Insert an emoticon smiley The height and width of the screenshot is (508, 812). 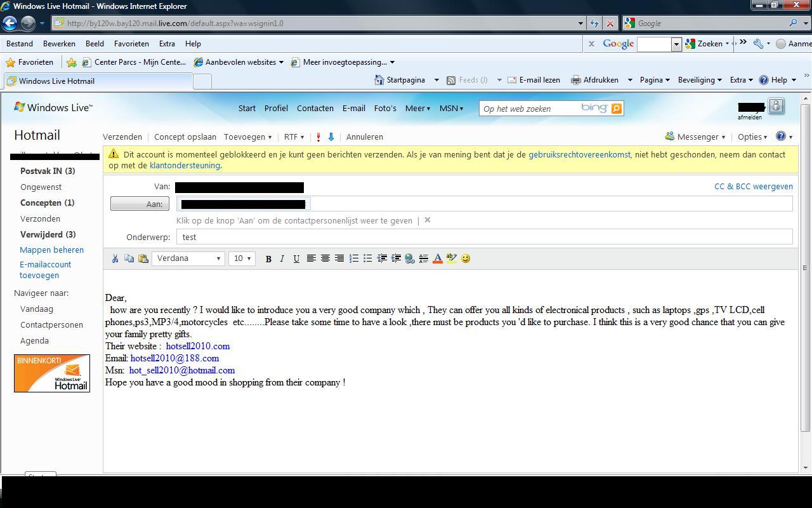tap(466, 258)
